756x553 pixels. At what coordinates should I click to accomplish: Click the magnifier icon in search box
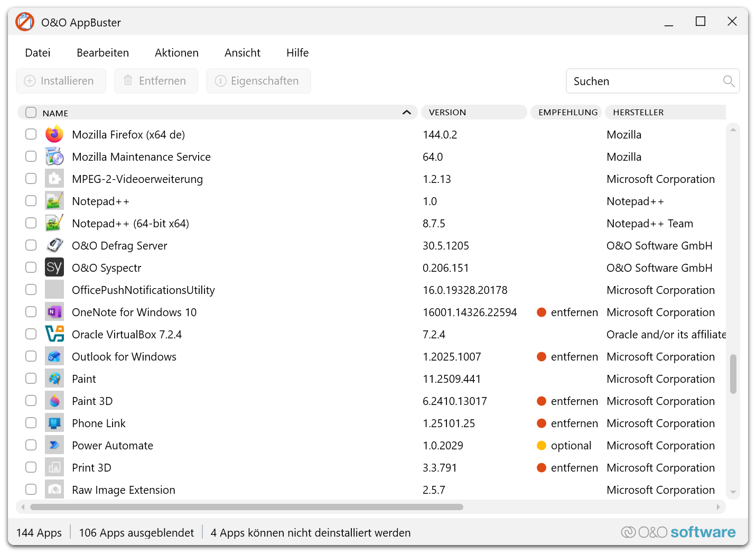coord(729,81)
